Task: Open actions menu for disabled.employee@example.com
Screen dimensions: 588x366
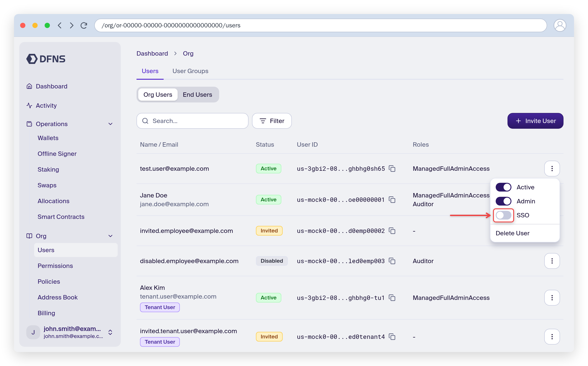Action: click(552, 261)
